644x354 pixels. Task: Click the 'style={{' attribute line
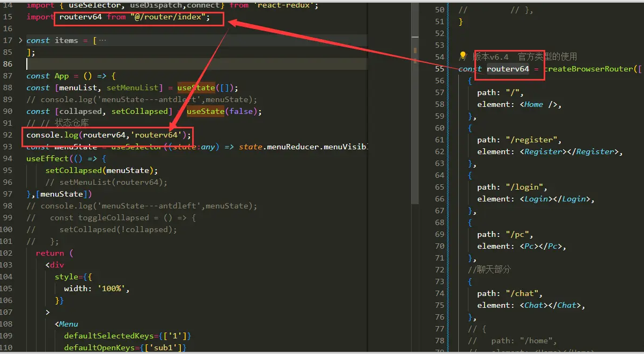coord(73,277)
